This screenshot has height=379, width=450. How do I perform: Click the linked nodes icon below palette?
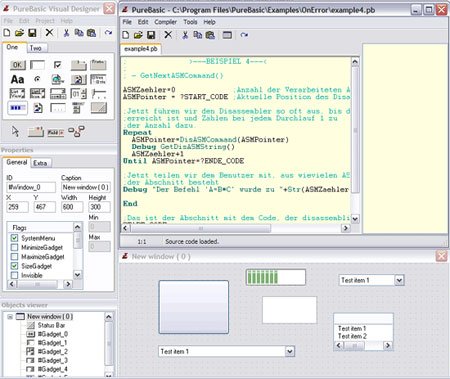76,132
